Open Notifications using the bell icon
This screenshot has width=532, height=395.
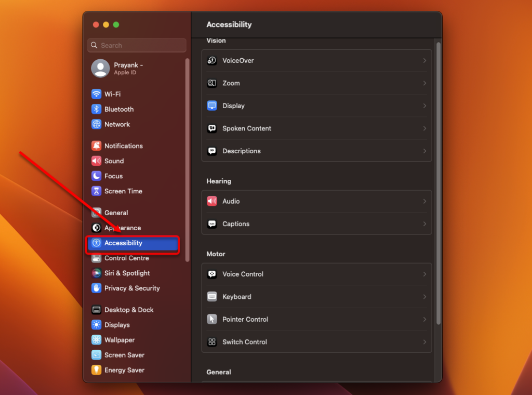[x=96, y=146]
